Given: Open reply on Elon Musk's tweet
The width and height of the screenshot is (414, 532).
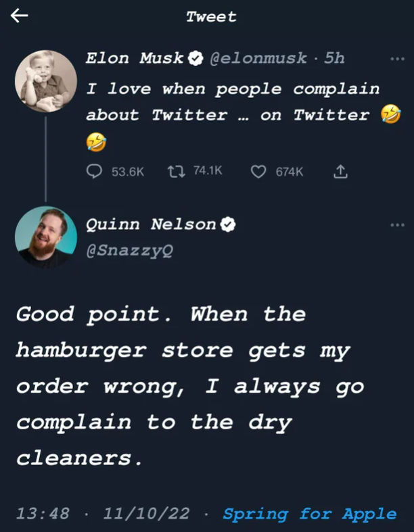Looking at the screenshot, I should 94,172.
